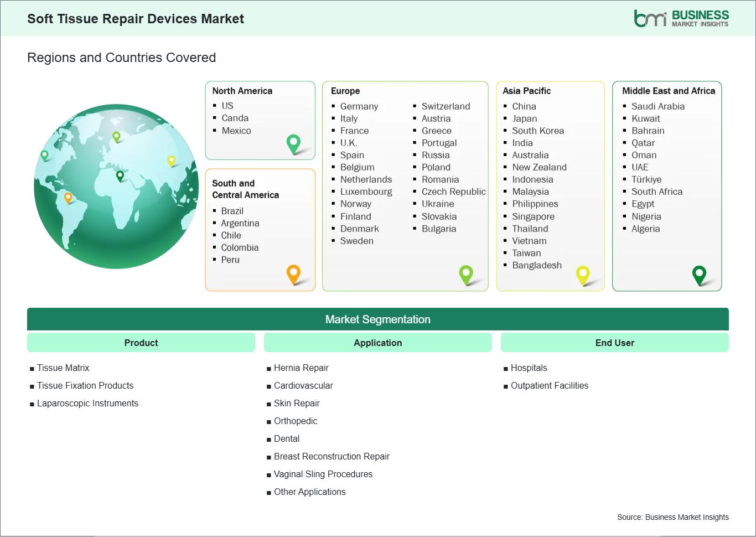The width and height of the screenshot is (756, 537).
Task: Click the Breast Reconstruction Repair item
Action: click(332, 456)
